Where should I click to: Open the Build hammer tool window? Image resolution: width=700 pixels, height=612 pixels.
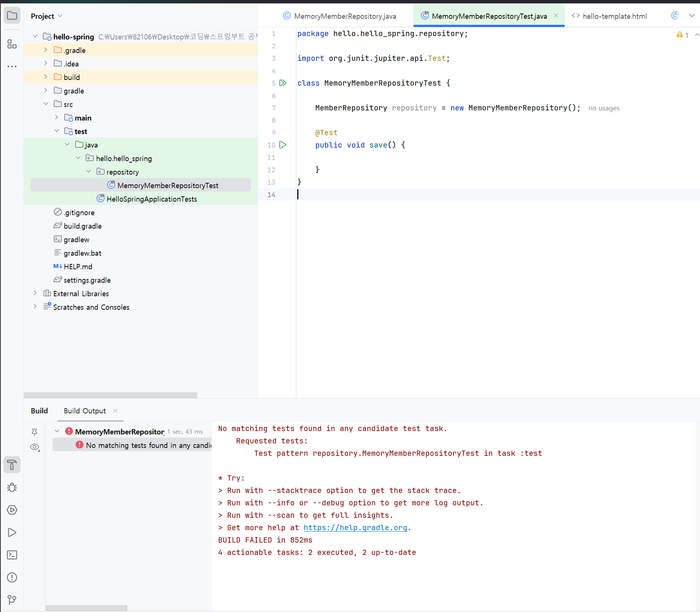[x=12, y=465]
